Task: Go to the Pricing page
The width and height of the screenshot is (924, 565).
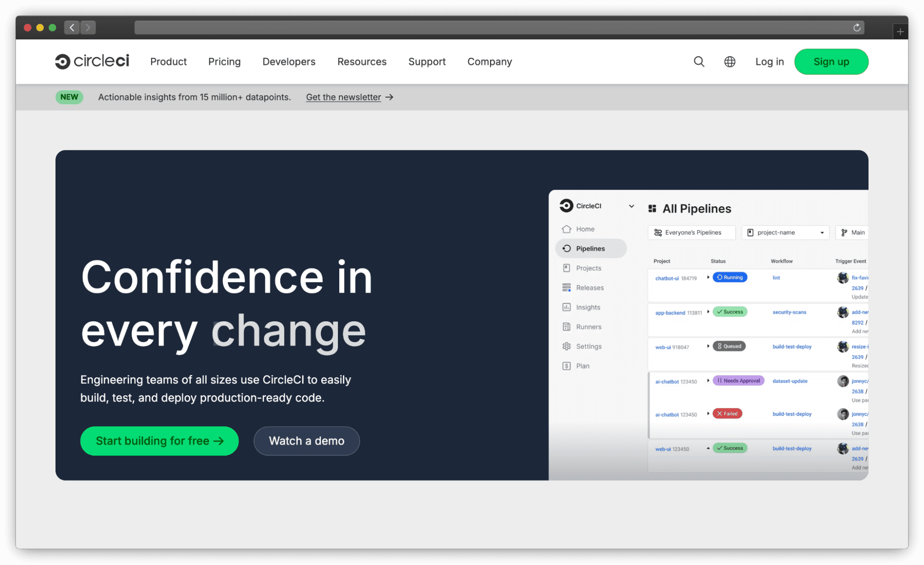Action: click(x=224, y=61)
